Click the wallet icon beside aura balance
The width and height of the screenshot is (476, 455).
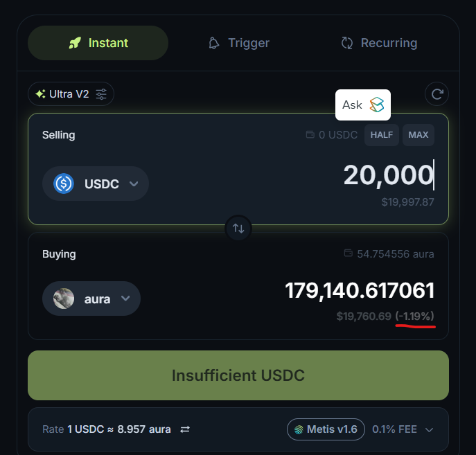(349, 254)
